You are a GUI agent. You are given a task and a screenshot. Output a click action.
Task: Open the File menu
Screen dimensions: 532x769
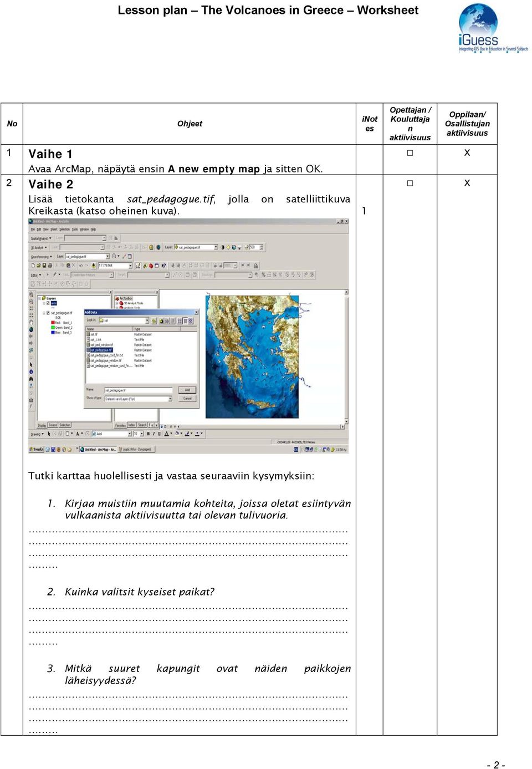pyautogui.click(x=32, y=229)
